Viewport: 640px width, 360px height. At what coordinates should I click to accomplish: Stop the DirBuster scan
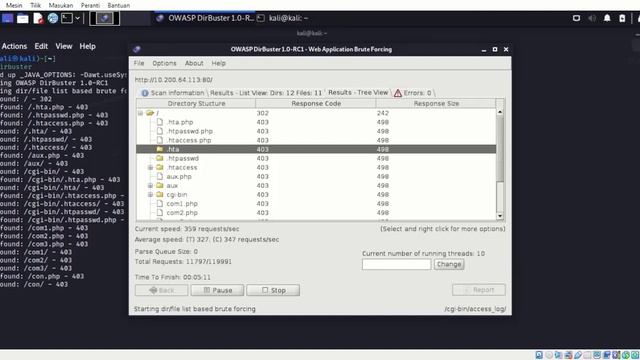click(273, 290)
